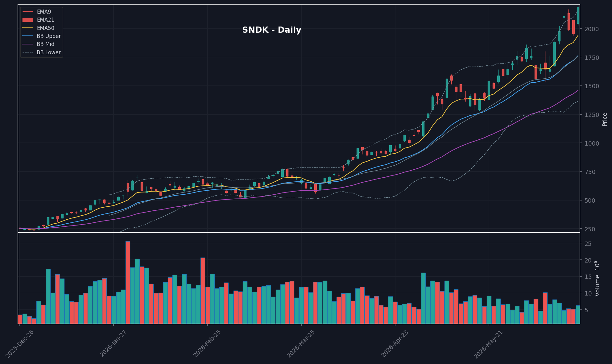Viewport: 612px width, 364px height.
Task: Click the red EMA21 legend swatch
Action: [x=28, y=20]
